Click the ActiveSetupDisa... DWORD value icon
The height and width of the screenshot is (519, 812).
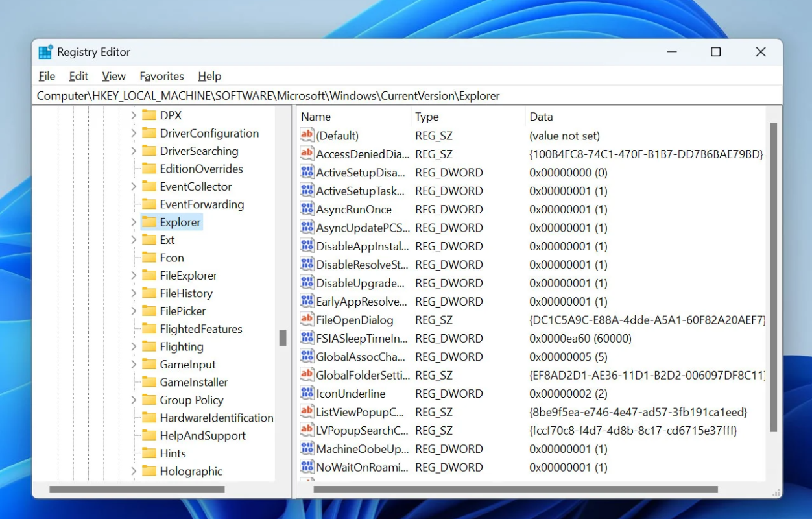tap(307, 173)
